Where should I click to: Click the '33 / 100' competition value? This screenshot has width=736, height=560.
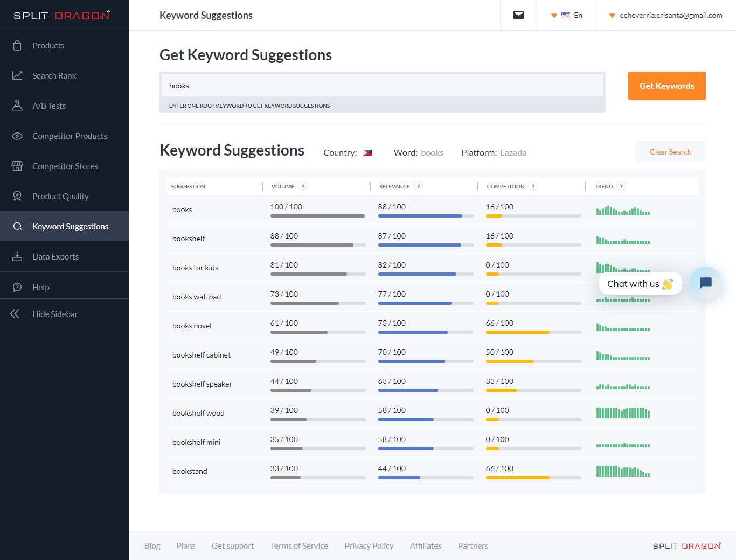point(499,381)
